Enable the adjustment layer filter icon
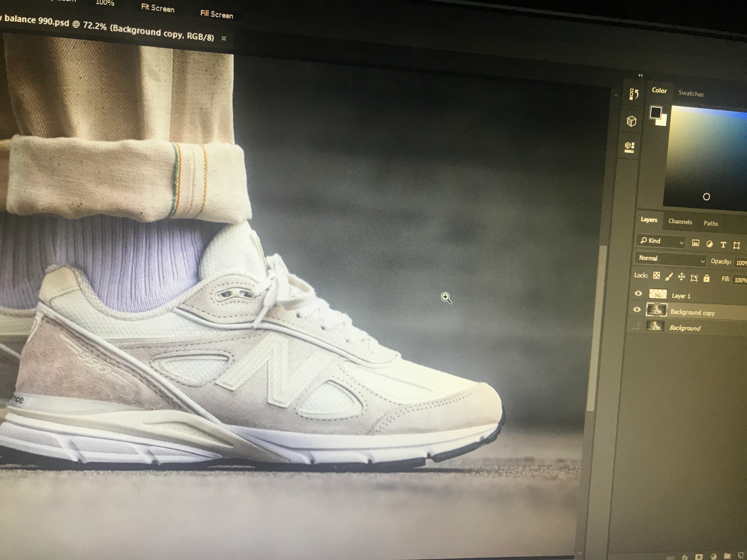Image resolution: width=747 pixels, height=560 pixels. tap(709, 244)
